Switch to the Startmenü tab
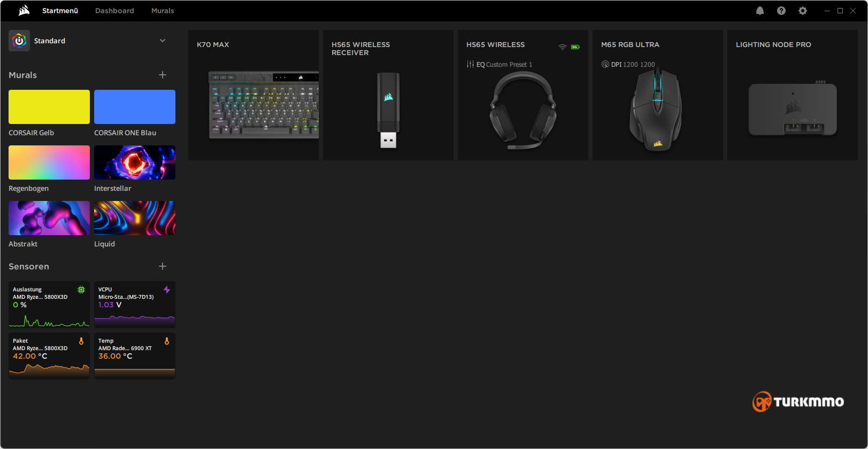 click(x=60, y=11)
